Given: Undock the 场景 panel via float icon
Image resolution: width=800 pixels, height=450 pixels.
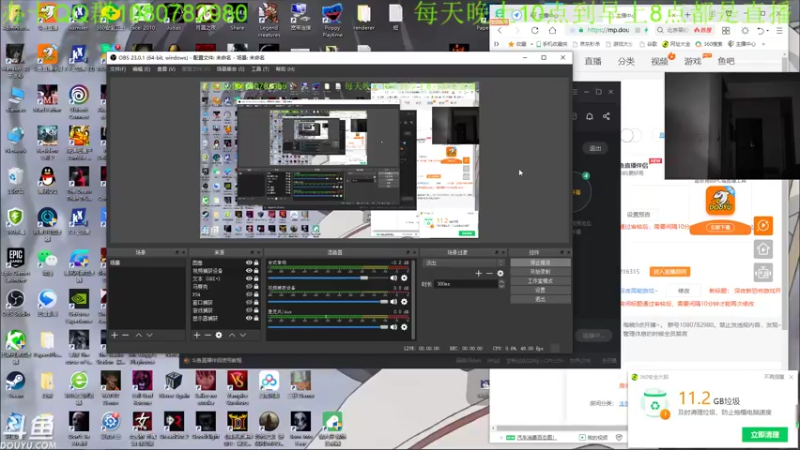Looking at the screenshot, I should coord(178,253).
